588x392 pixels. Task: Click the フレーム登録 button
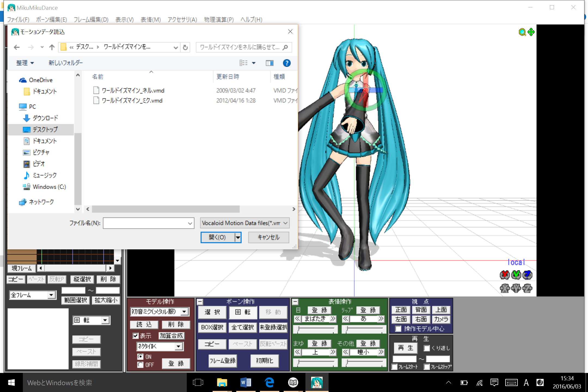pos(222,361)
